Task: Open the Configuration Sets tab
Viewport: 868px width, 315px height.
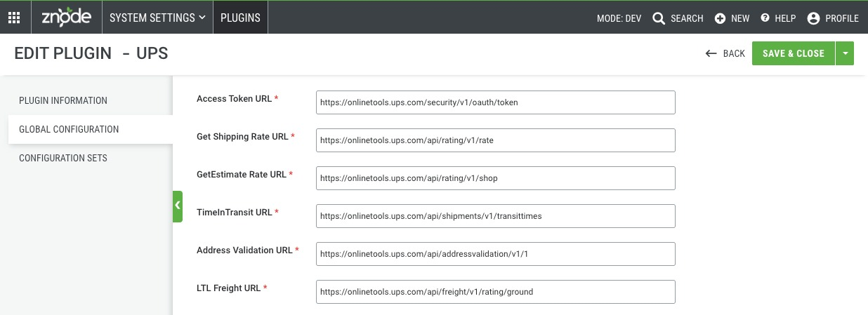Action: (63, 158)
